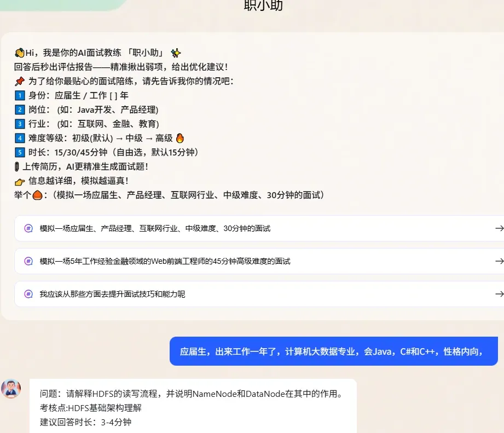The image size is (504, 433).
Task: Click the text 行业：(如：互联网、金融、教育)
Action: click(x=94, y=124)
